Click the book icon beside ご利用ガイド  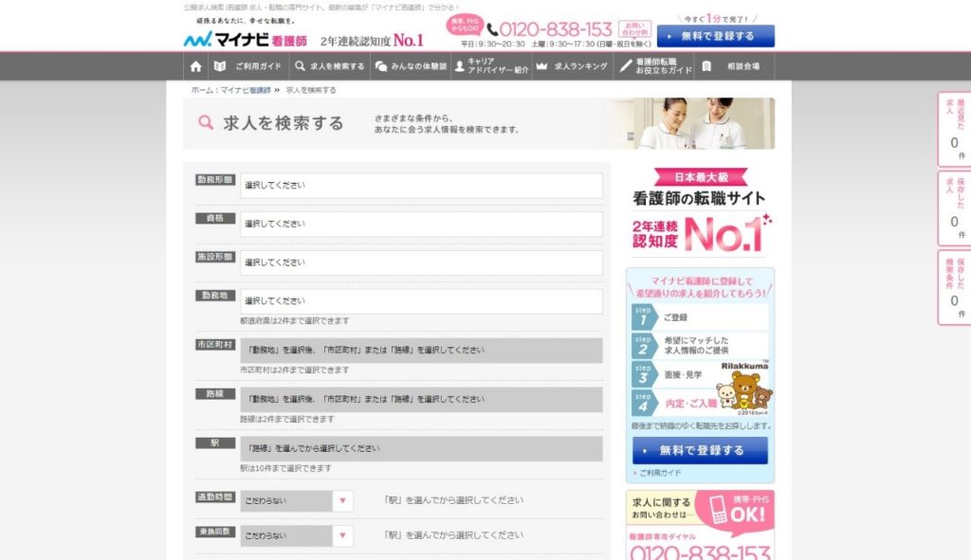pyautogui.click(x=220, y=66)
